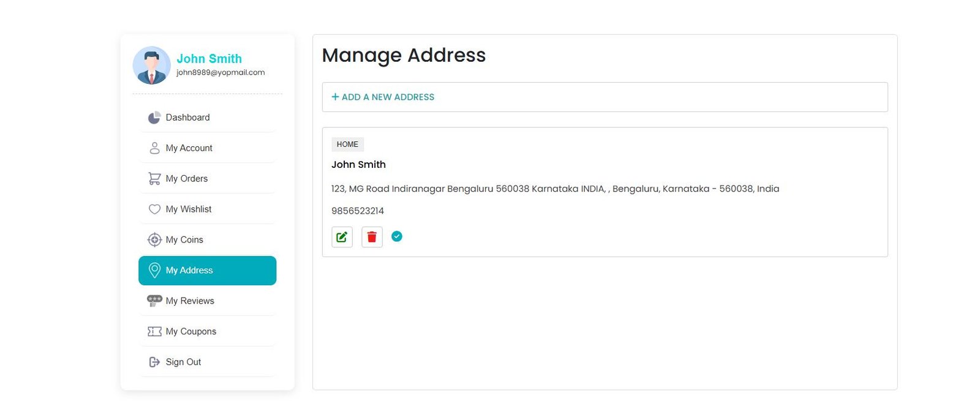Viewport: 980px width, 401px height.
Task: Click the john8989@yopmail.com email text
Action: click(221, 72)
